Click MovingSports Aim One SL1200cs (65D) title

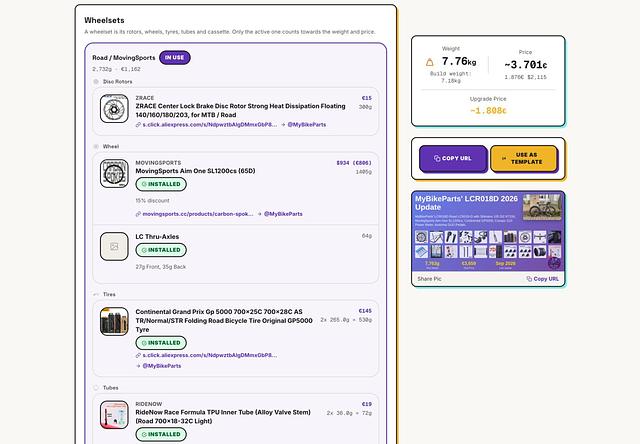pos(196,171)
